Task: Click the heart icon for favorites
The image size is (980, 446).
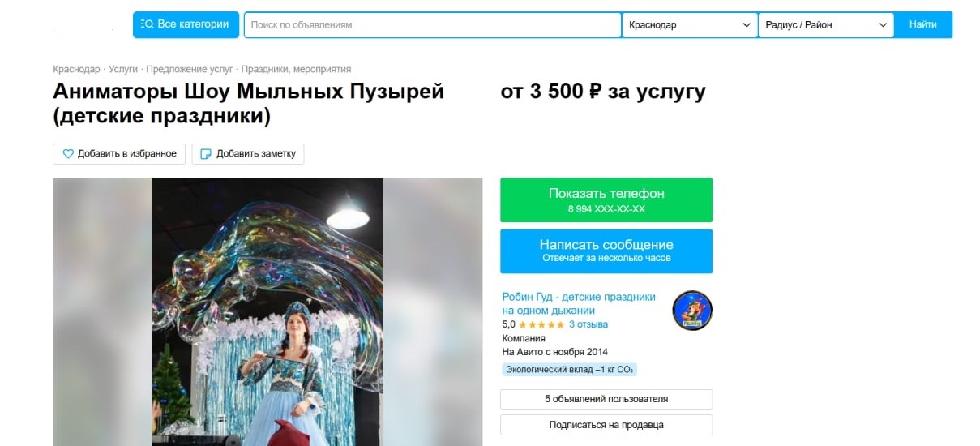Action: [68, 154]
